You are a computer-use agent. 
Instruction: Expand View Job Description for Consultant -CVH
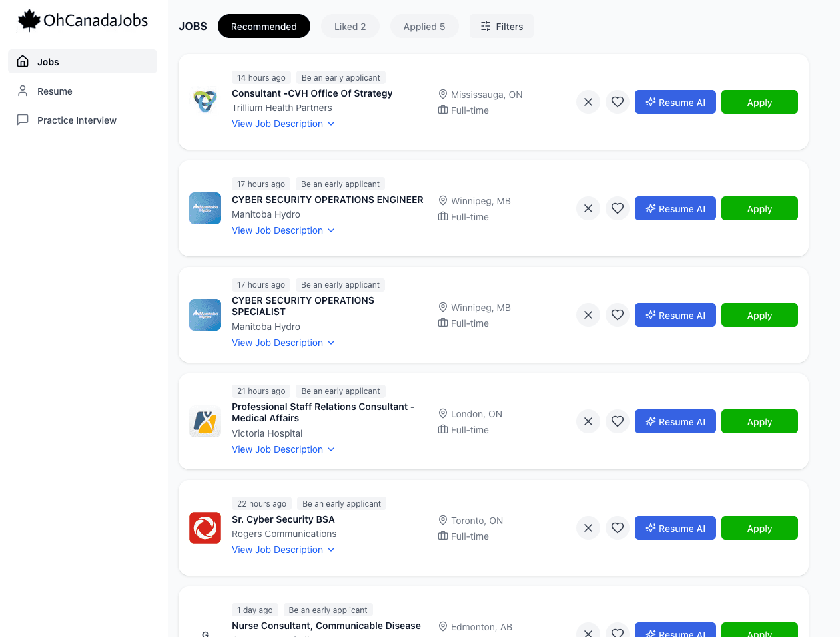coord(283,124)
